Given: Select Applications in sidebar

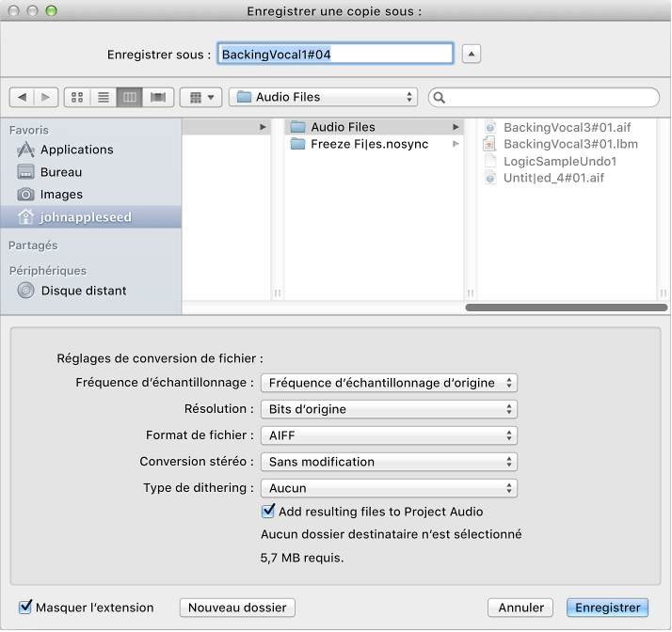Looking at the screenshot, I should 91,150.
